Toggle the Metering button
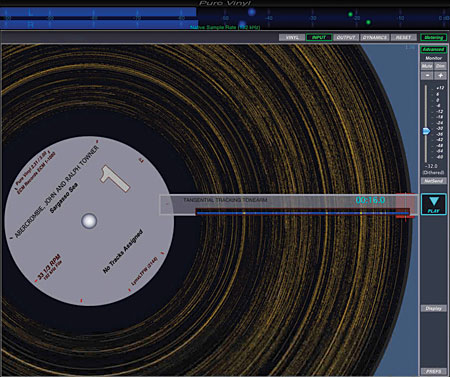The height and width of the screenshot is (377, 450). click(434, 38)
